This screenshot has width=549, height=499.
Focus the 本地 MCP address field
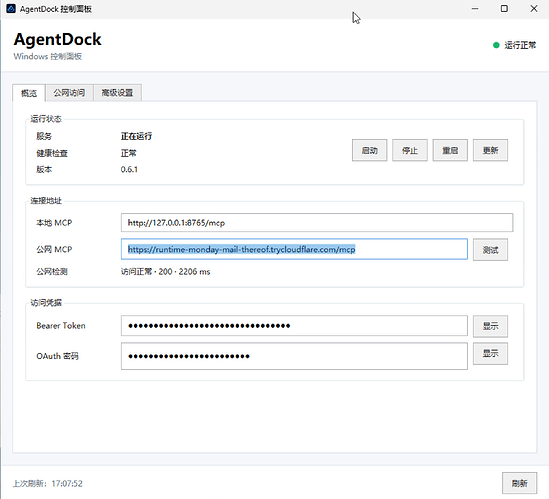click(317, 223)
